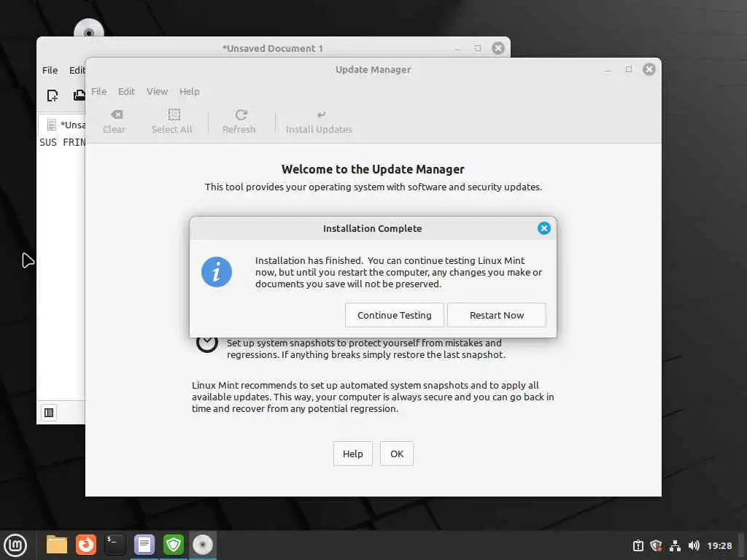Image resolution: width=747 pixels, height=560 pixels.
Task: Click the 'Welcome to the Update Manager' heading
Action: (373, 169)
